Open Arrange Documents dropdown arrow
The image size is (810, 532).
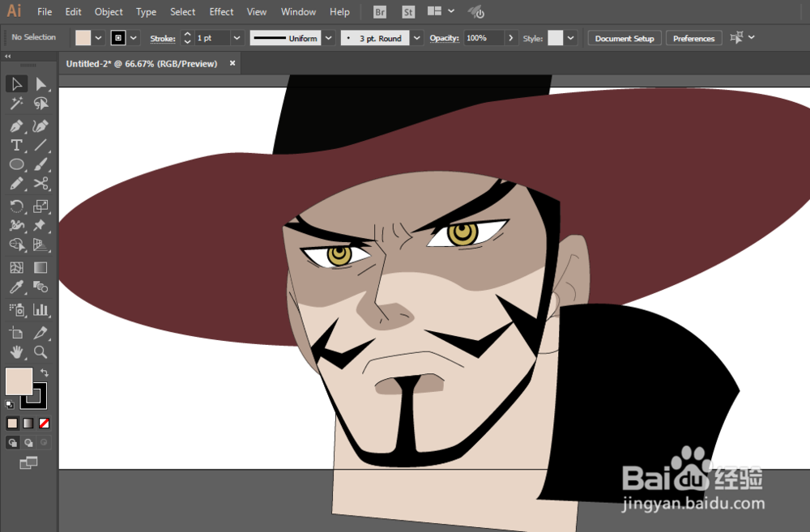[x=451, y=11]
